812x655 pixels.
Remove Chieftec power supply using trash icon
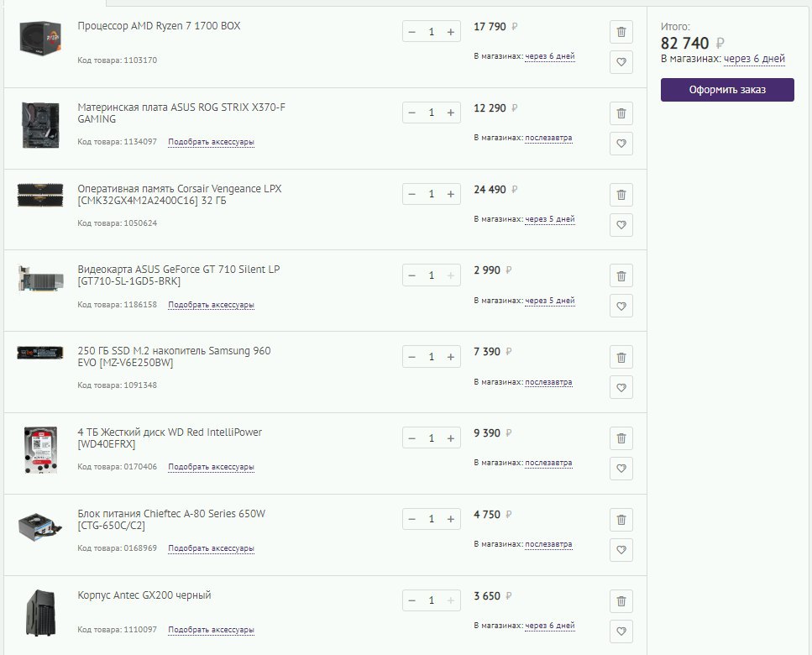click(621, 520)
